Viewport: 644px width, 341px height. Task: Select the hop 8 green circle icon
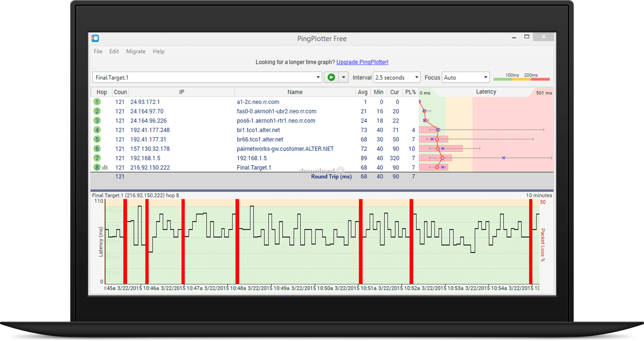(97, 167)
